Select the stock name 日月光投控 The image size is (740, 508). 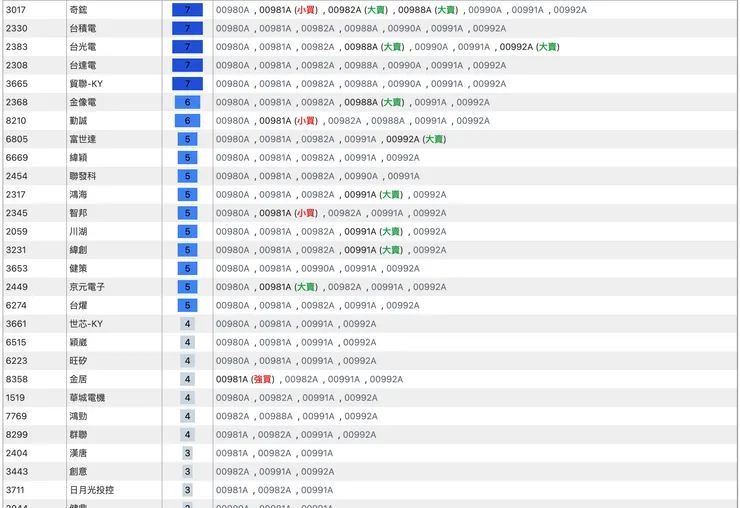(92, 490)
